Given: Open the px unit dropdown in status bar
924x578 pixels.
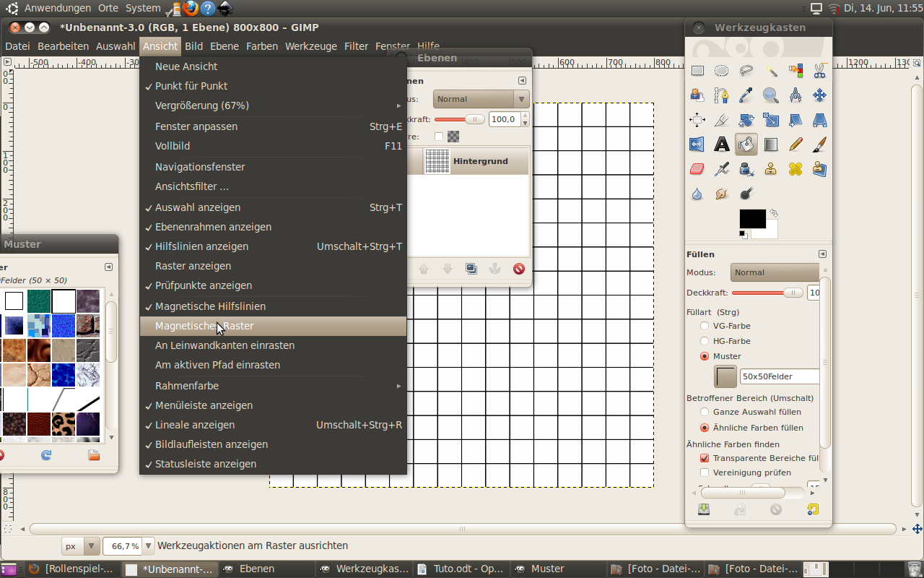Looking at the screenshot, I should [81, 546].
